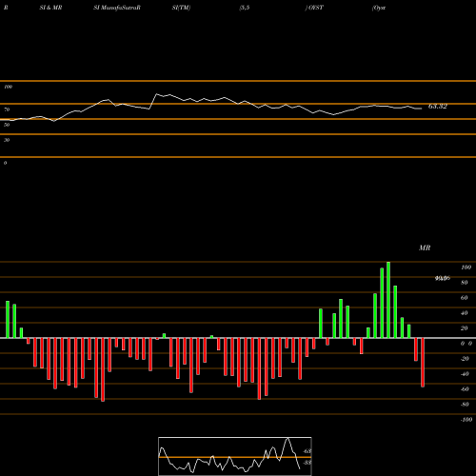Click the 60 label on the MR axis
Viewport: 476px width, 476px height.
(464, 298)
